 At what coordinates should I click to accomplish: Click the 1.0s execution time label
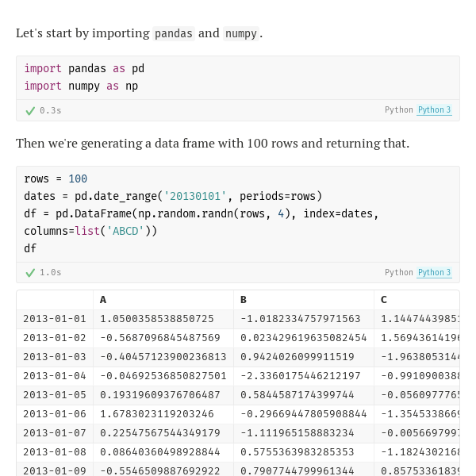click(x=51, y=272)
